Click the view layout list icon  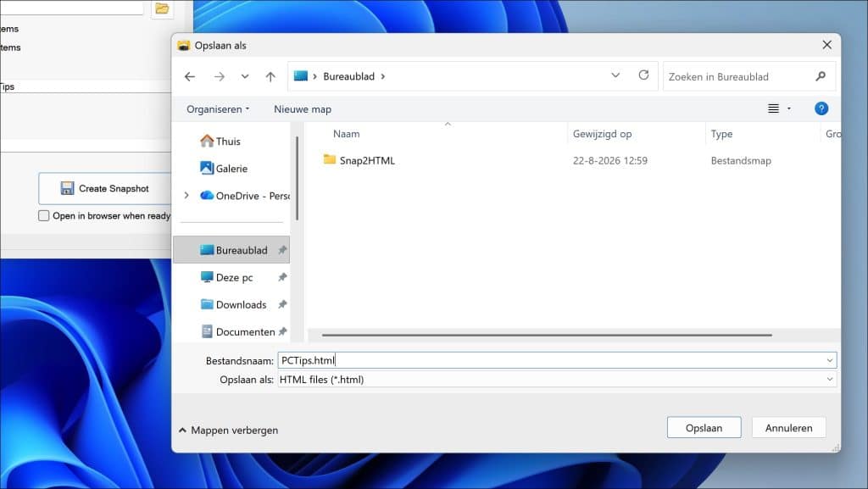(x=773, y=108)
